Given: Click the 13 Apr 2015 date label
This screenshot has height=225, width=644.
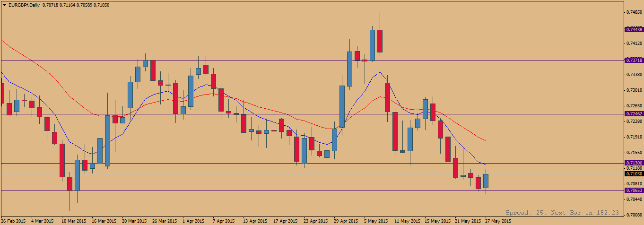Looking at the screenshot, I should pyautogui.click(x=255, y=221).
